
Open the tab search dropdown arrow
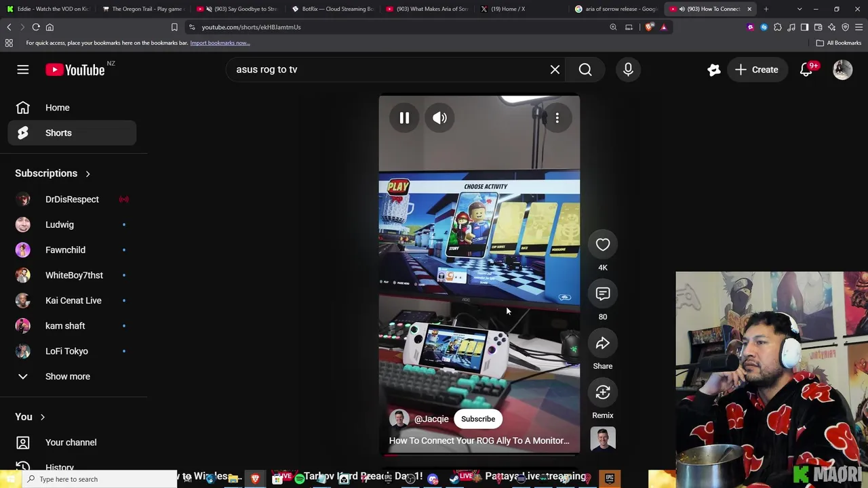800,9
